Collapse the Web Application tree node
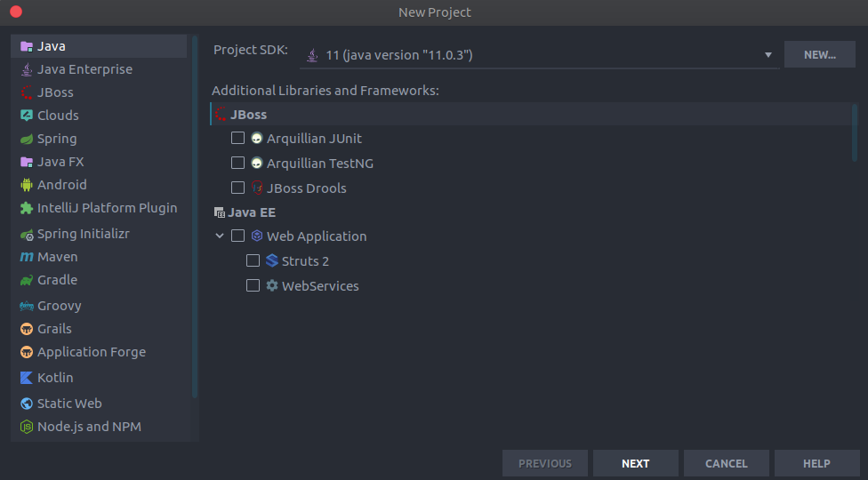The height and width of the screenshot is (480, 868). 219,236
